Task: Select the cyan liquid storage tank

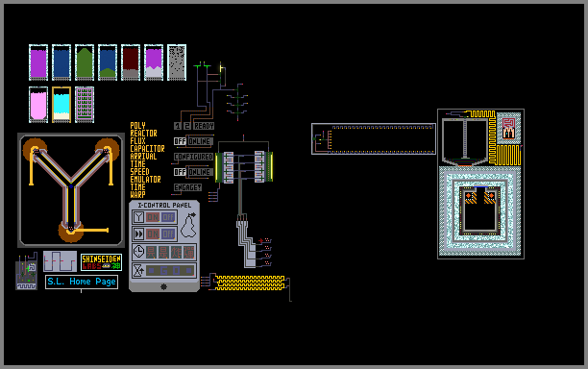Action: [x=61, y=105]
